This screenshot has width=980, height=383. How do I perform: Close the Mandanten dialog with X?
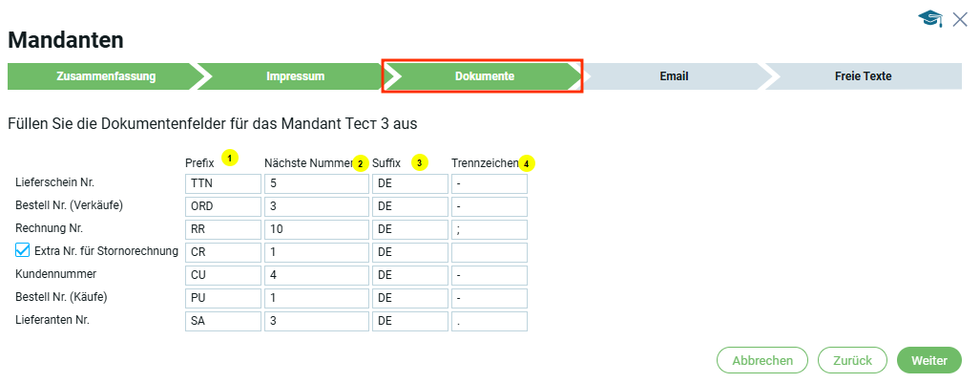[960, 18]
